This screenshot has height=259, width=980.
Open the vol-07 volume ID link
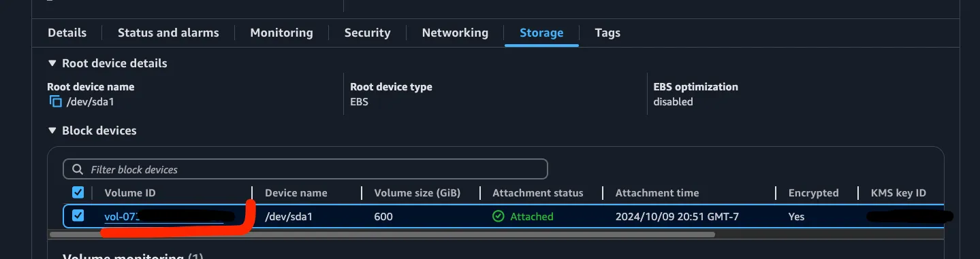[163, 217]
